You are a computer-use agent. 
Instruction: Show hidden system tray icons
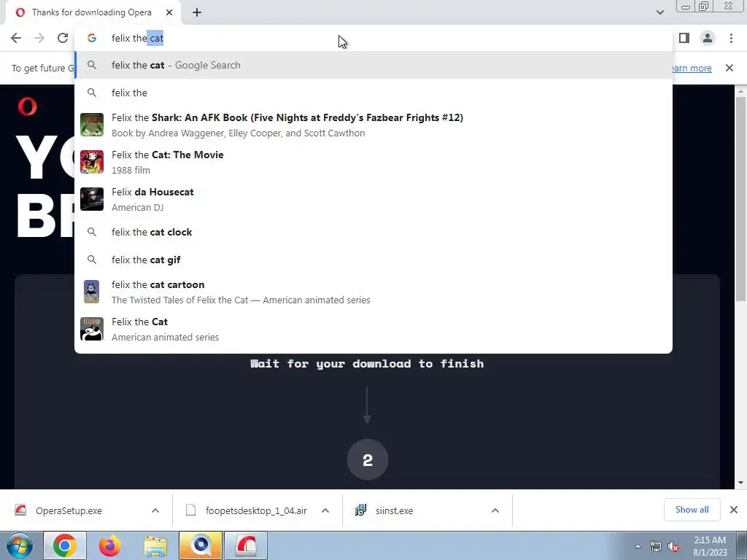point(638,546)
